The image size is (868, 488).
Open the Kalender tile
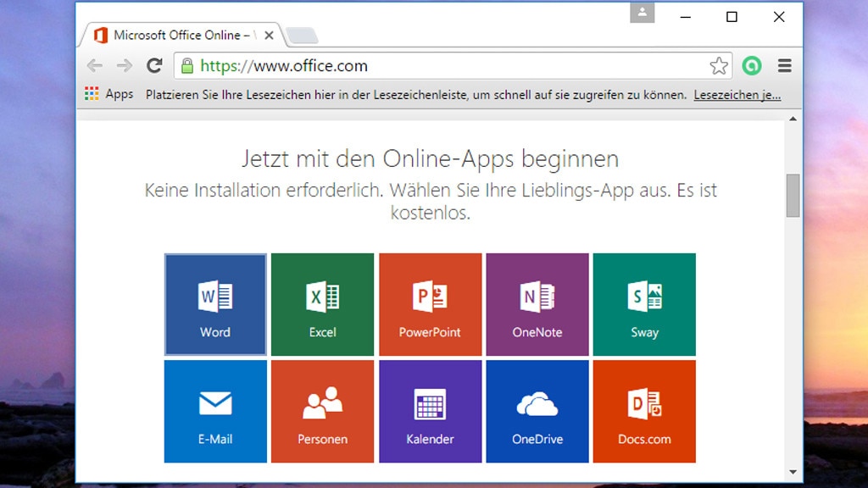point(430,411)
